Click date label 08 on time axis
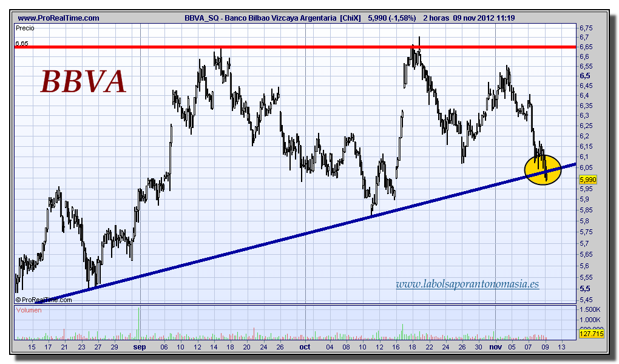The height and width of the screenshot is (364, 619). coord(346,347)
